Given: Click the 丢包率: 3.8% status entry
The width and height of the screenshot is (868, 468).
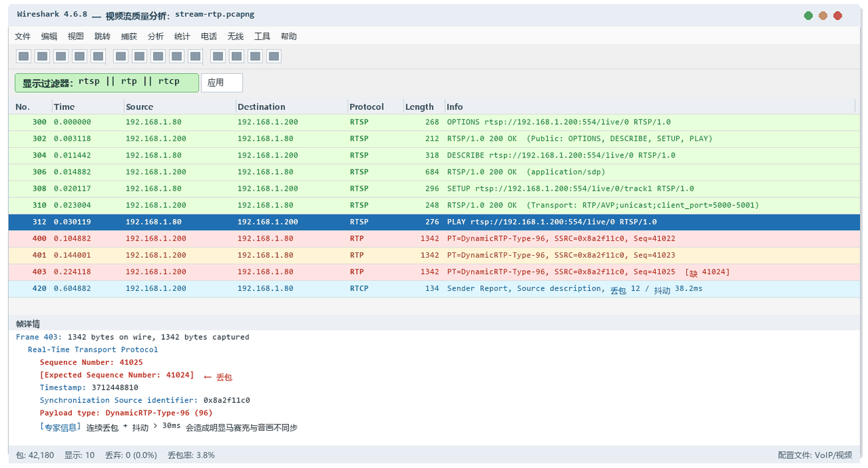Looking at the screenshot, I should click(191, 455).
